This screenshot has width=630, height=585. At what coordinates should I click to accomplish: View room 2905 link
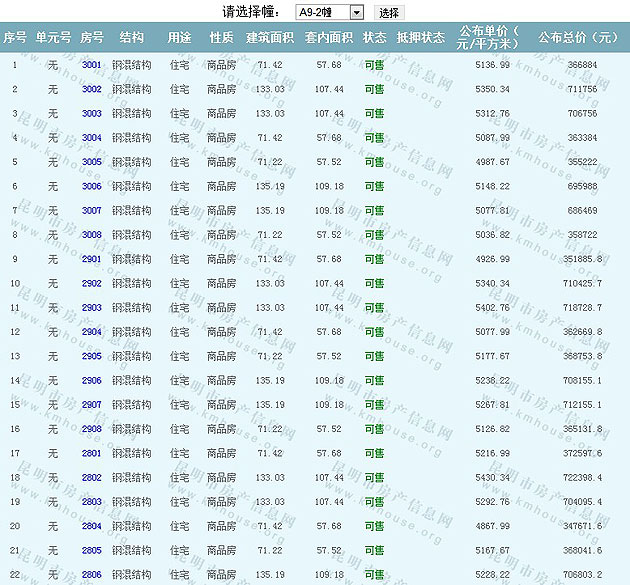pyautogui.click(x=92, y=356)
